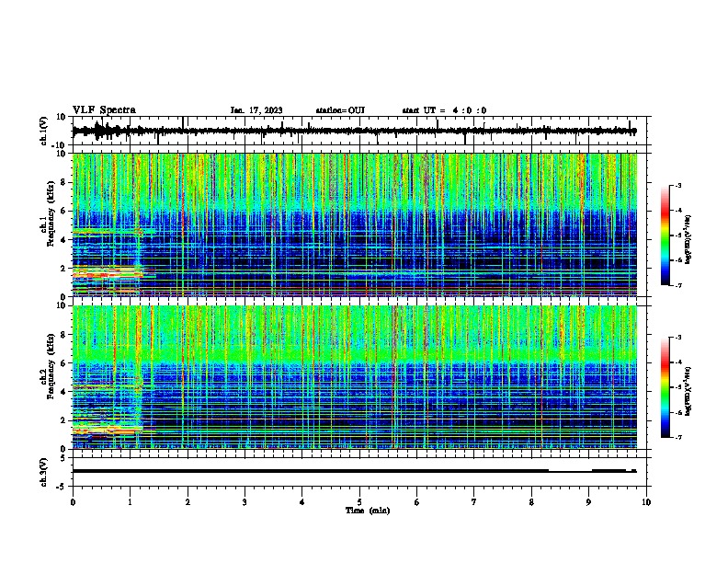Image resolution: width=728 pixels, height=563 pixels.
Task: Click the final time axis tick label "10"
Action: (646, 502)
